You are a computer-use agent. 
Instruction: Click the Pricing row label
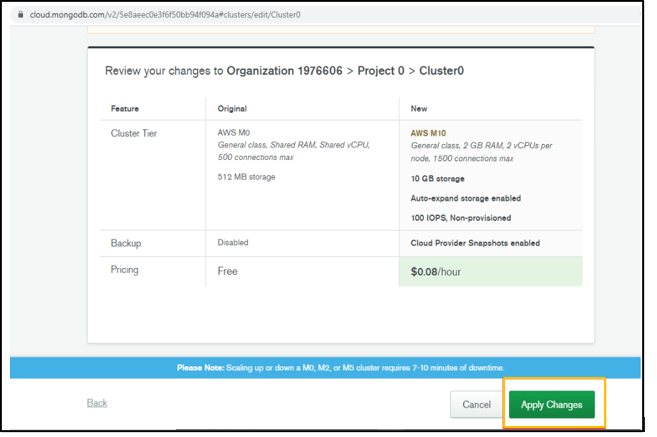tap(125, 270)
